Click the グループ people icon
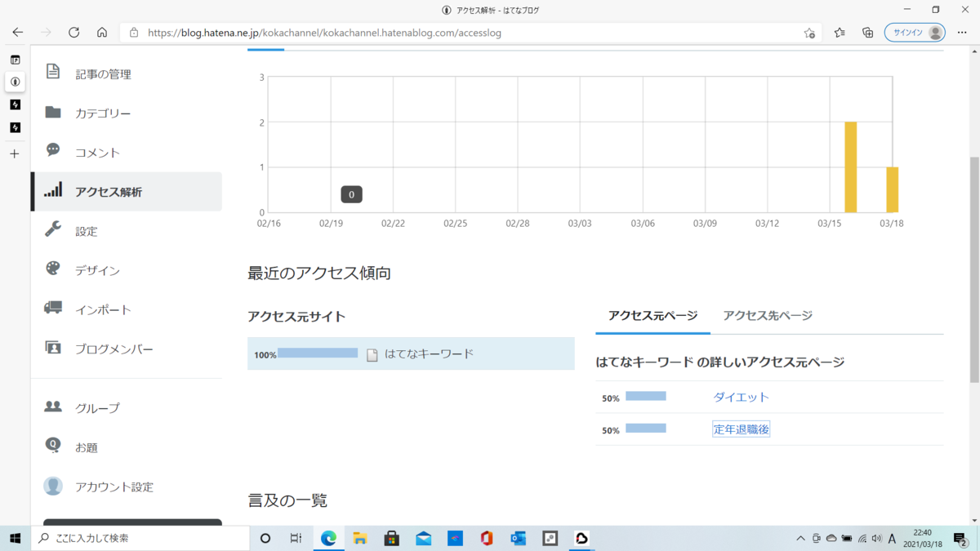Screen dimensions: 980x551 53,407
